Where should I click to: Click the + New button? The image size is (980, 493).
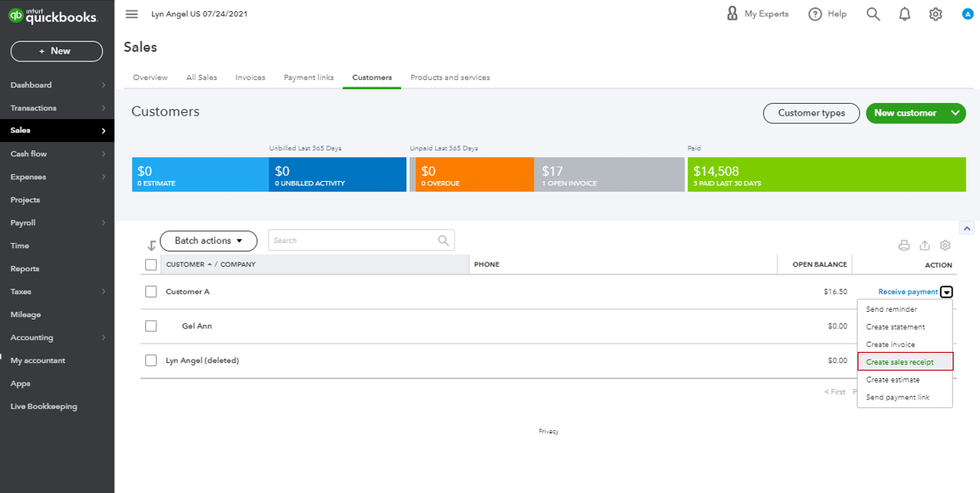tap(57, 51)
